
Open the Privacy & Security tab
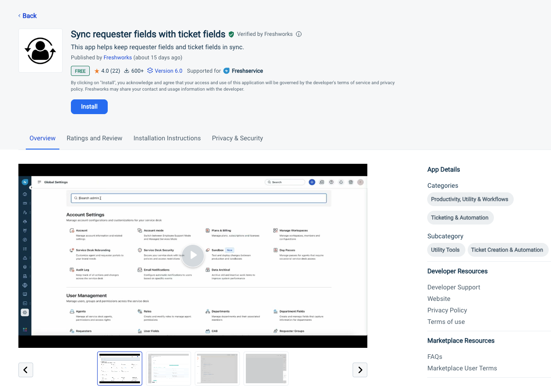pyautogui.click(x=237, y=138)
